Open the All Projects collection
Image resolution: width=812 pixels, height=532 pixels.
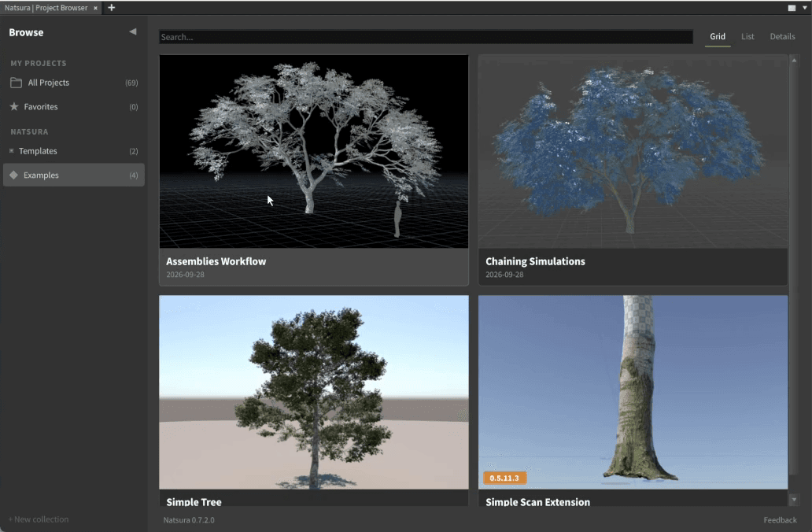coord(73,83)
